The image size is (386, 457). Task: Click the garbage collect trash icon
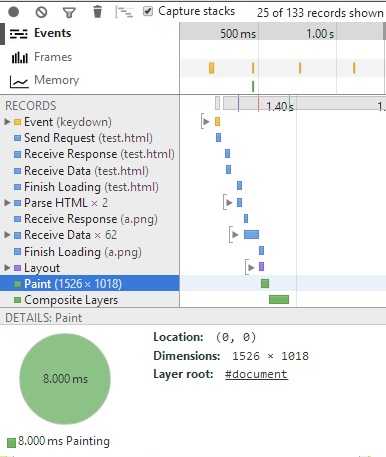[x=97, y=12]
